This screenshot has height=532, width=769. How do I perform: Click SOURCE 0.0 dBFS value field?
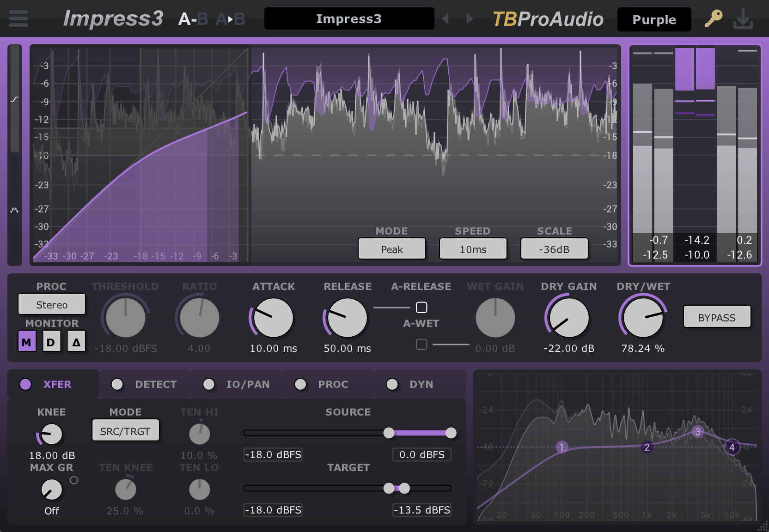(422, 454)
